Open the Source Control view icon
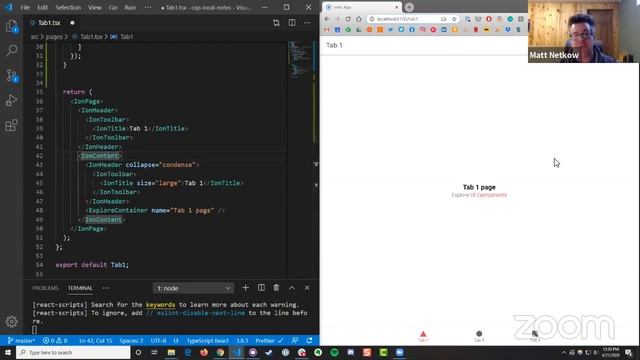This screenshot has height=360, width=640. (x=11, y=76)
